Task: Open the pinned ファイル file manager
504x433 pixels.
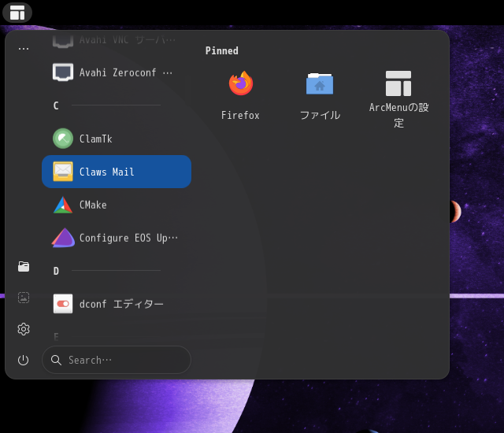Action: 320,96
